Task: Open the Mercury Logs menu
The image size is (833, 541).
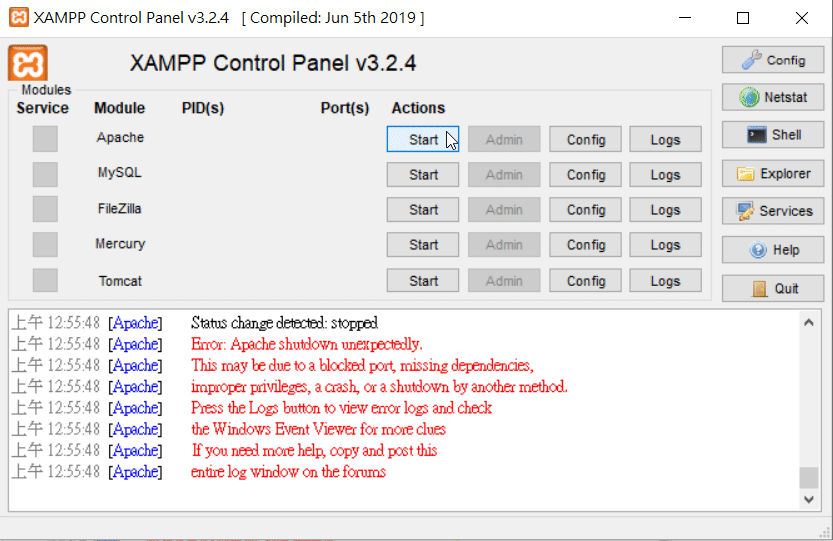Action: [x=666, y=245]
